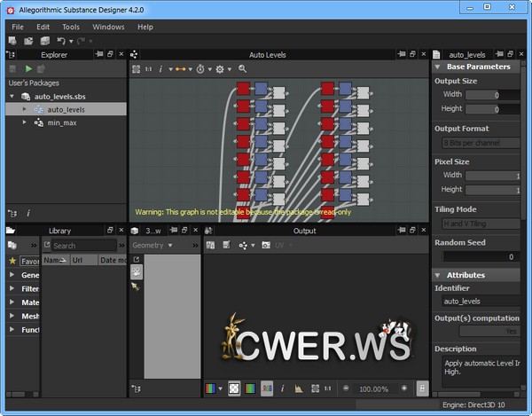This screenshot has width=532, height=416.
Task: Toggle the sRGB display button
Action: (x=267, y=389)
